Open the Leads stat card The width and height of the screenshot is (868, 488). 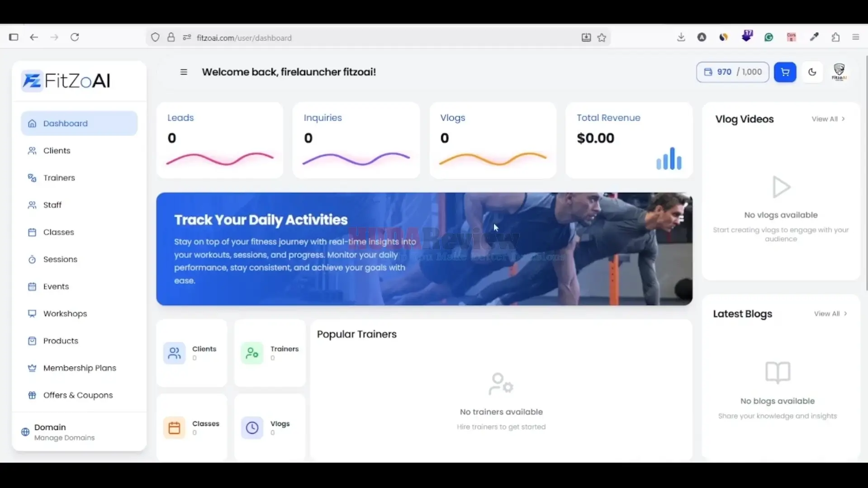(220, 140)
